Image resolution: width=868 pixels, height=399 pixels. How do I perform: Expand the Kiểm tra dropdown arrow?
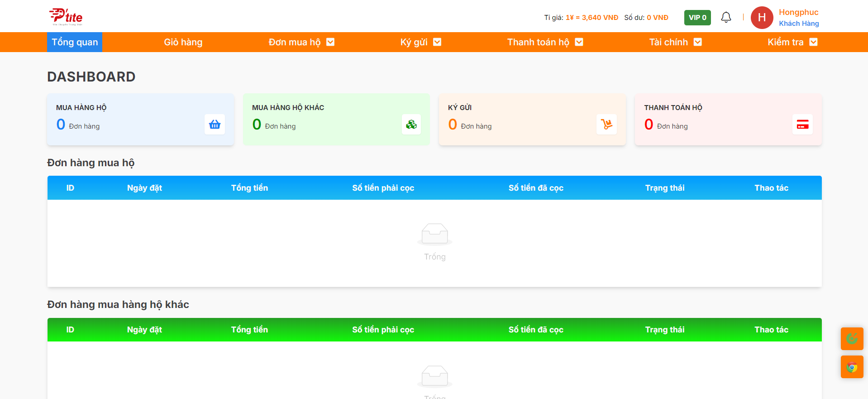click(813, 42)
